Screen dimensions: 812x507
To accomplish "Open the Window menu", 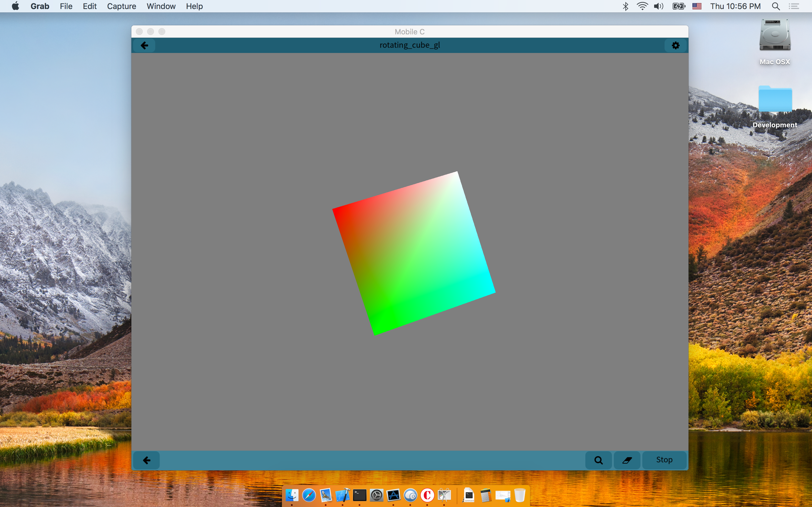I will click(x=161, y=6).
